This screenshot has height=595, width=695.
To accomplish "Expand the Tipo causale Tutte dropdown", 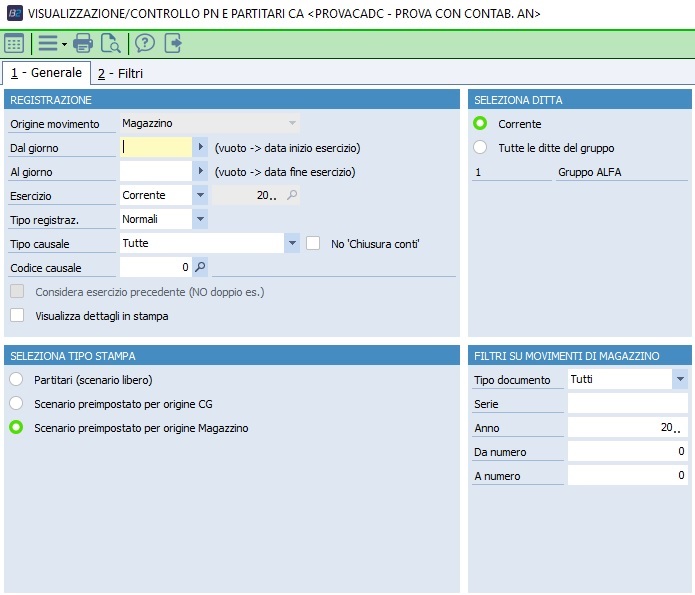I will (x=292, y=243).
